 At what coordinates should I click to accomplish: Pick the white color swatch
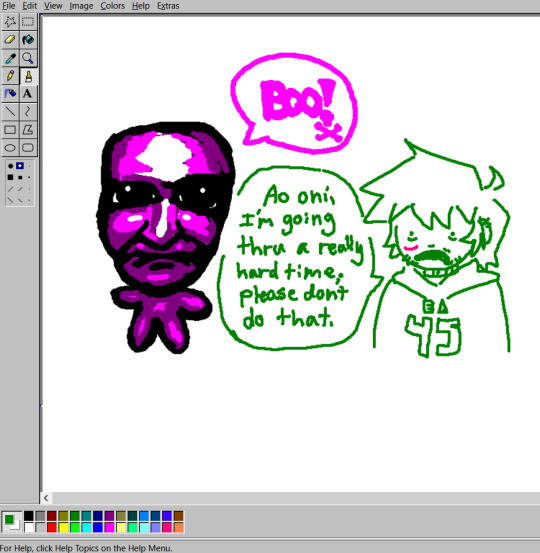(29, 528)
